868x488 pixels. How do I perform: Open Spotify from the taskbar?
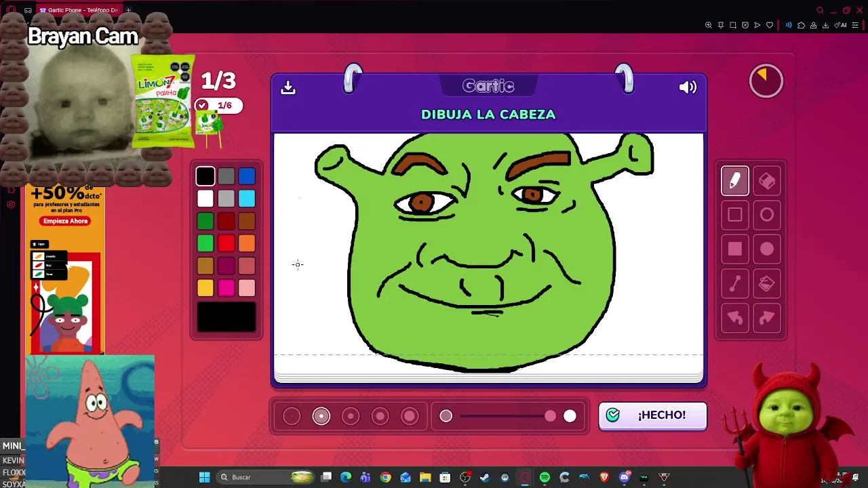545,477
